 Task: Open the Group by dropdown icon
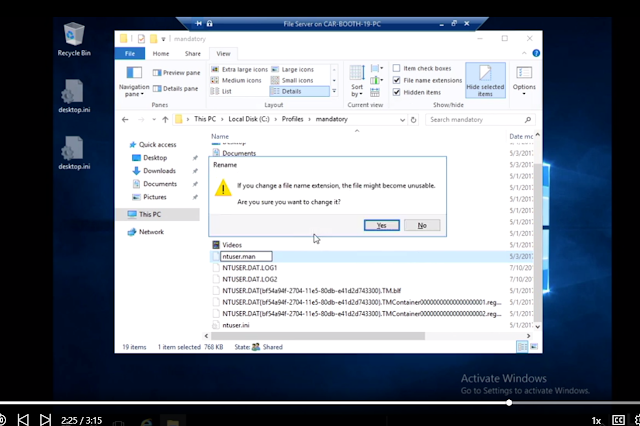coord(376,69)
